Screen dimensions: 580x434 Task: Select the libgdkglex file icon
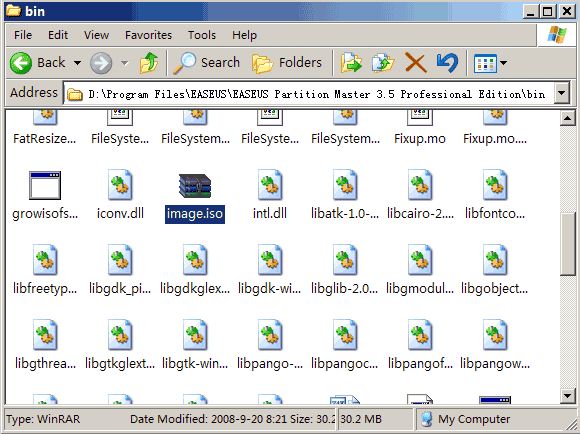click(195, 260)
